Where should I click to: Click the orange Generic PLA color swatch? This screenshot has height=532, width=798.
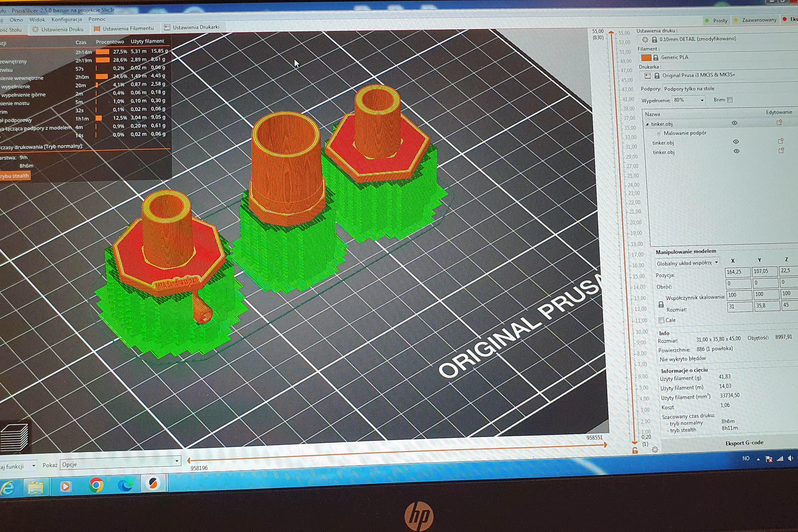tap(646, 58)
